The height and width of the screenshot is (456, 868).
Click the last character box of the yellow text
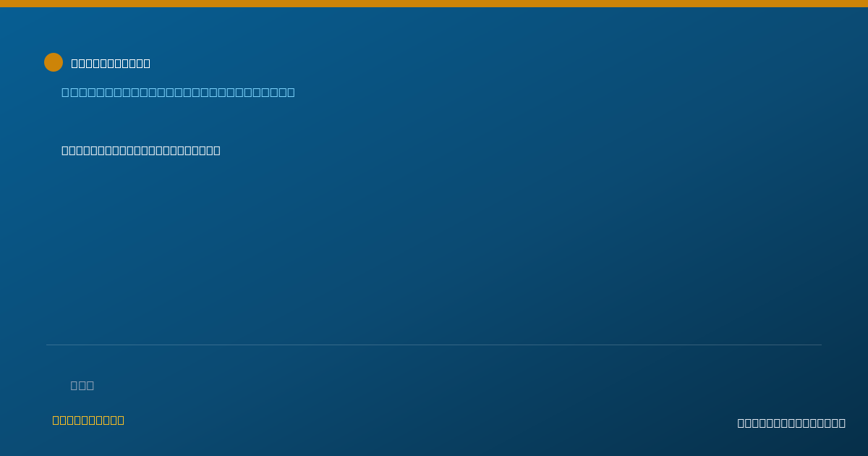click(x=121, y=420)
